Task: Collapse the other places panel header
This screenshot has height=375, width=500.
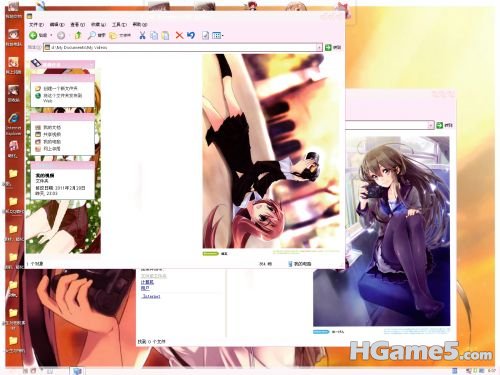Action: [63, 117]
